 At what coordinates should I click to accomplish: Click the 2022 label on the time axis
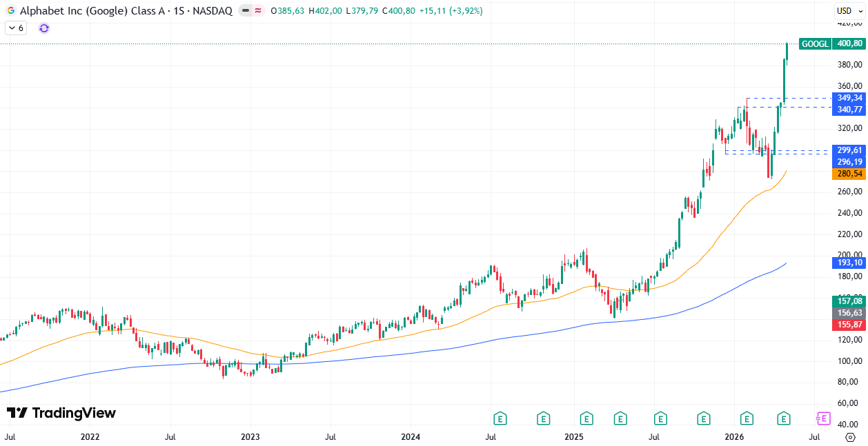(90, 436)
